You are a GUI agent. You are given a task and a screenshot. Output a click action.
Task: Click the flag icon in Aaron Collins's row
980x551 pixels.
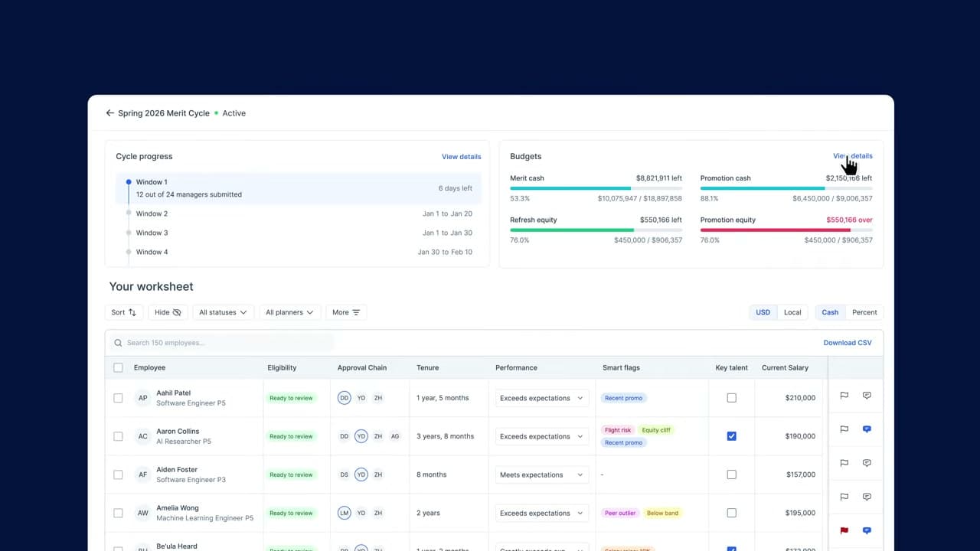844,429
